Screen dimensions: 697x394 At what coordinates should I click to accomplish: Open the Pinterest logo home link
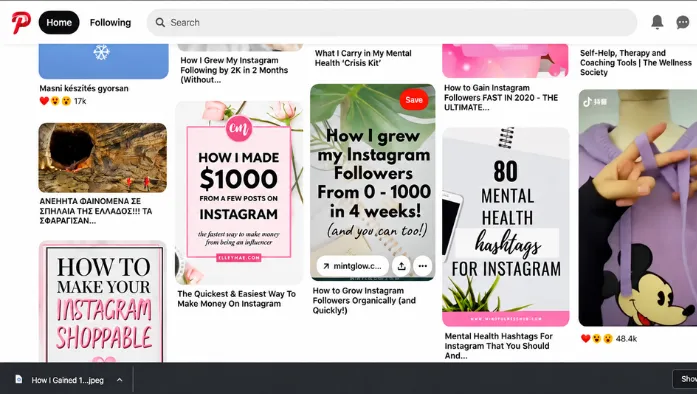pyautogui.click(x=21, y=23)
